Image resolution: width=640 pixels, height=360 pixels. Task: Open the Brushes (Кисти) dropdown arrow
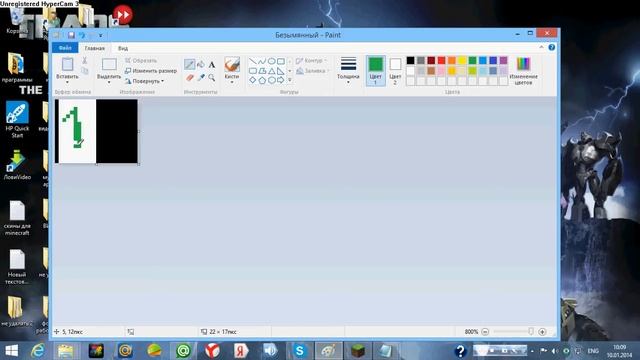[x=232, y=82]
